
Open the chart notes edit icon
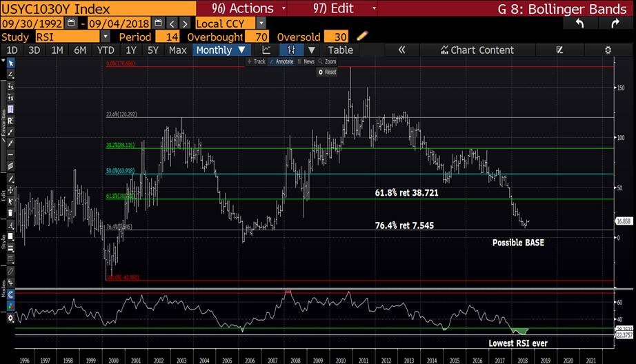tap(559, 50)
